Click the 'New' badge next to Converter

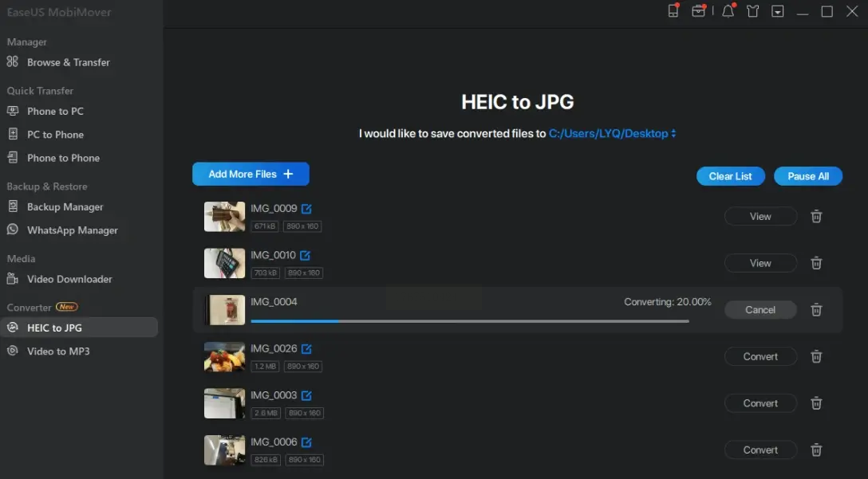pos(67,307)
